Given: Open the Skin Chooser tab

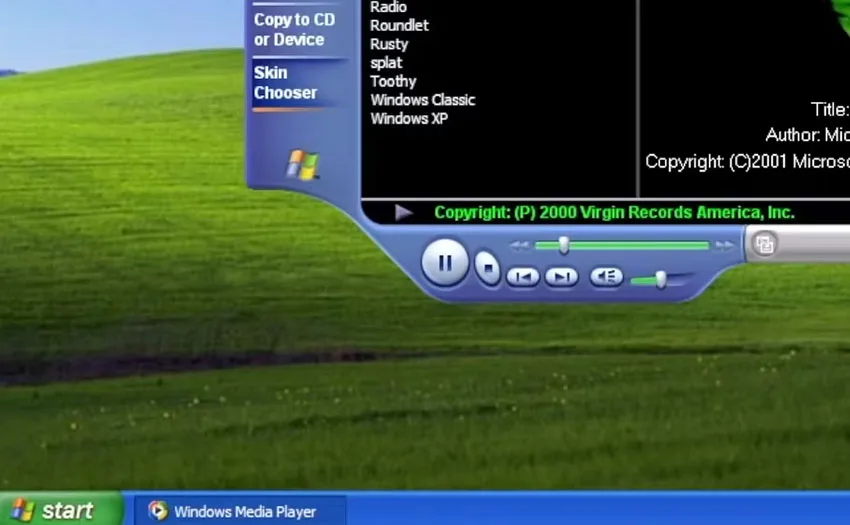Looking at the screenshot, I should (285, 83).
